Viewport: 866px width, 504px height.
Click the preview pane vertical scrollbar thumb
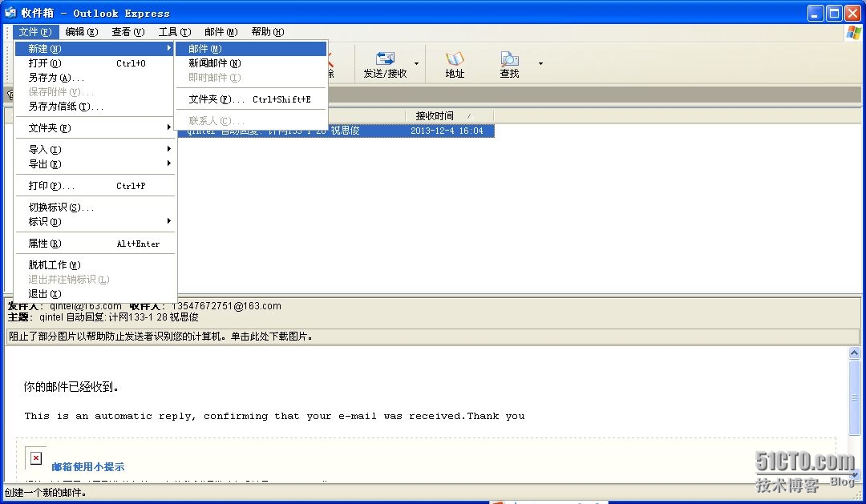(854, 397)
